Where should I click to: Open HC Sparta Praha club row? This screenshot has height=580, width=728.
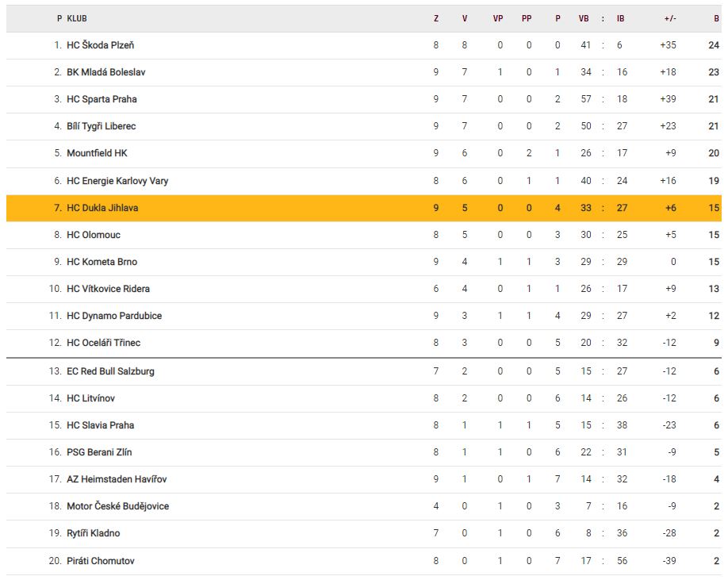(364, 99)
